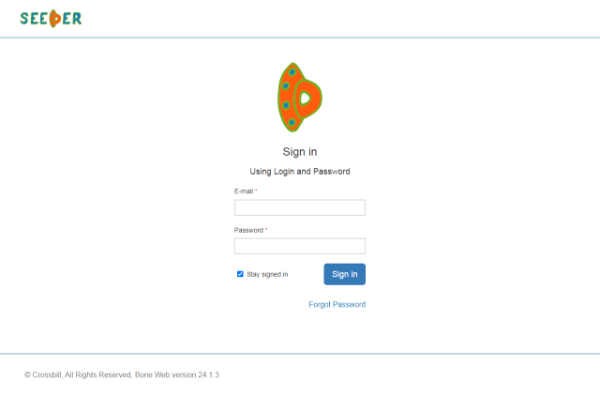
Task: Click the 'Bone Web version 24.1.3' footer text
Action: click(177, 375)
